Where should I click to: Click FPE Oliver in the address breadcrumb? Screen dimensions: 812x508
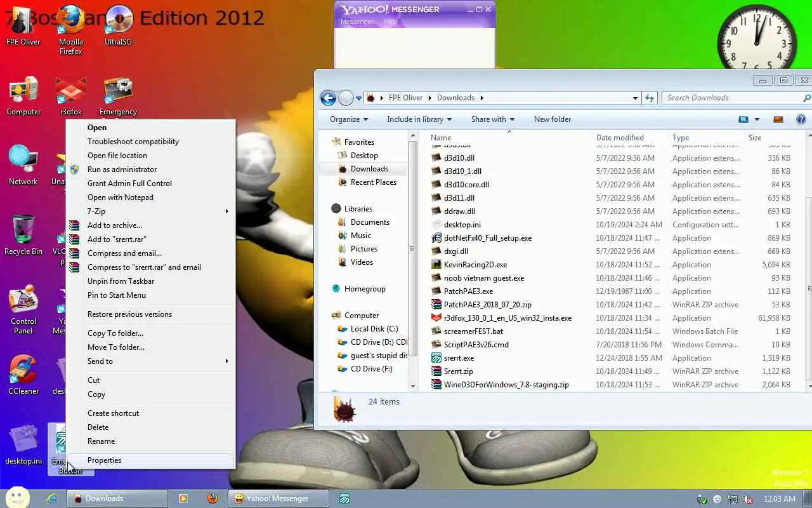(405, 98)
